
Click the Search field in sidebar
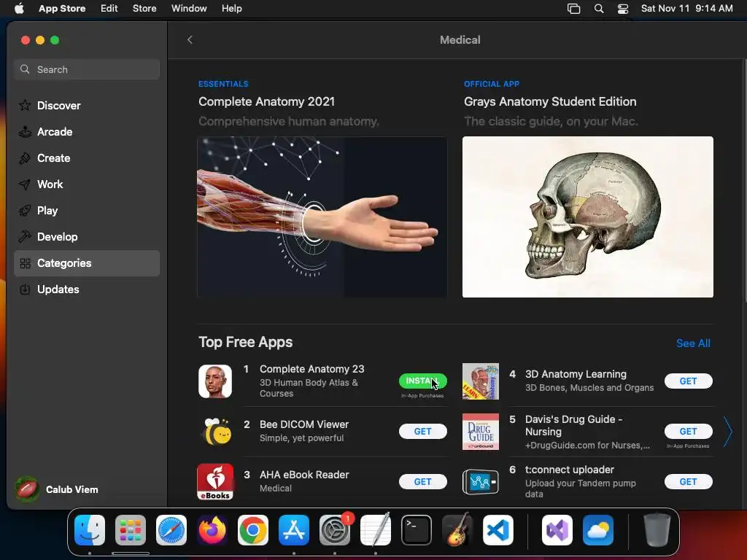click(87, 69)
